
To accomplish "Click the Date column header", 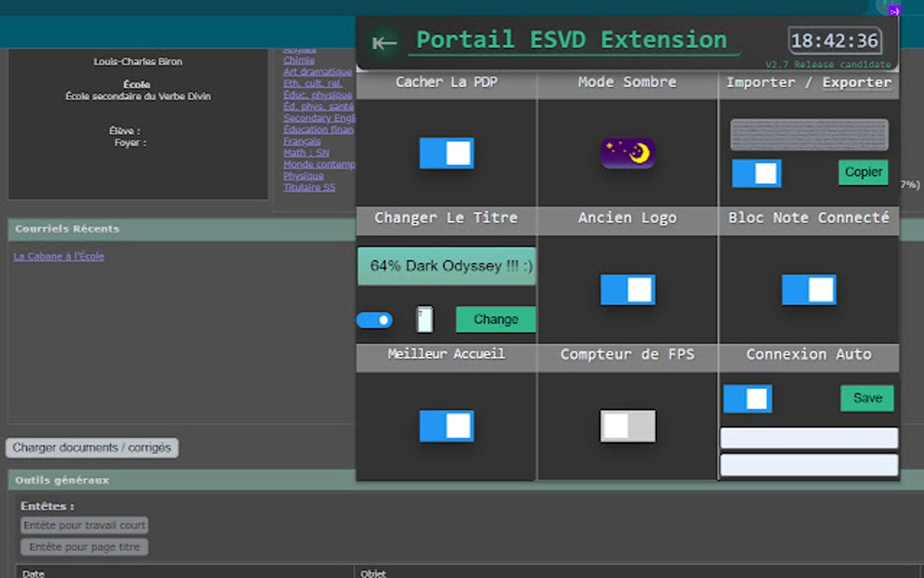I will click(33, 573).
